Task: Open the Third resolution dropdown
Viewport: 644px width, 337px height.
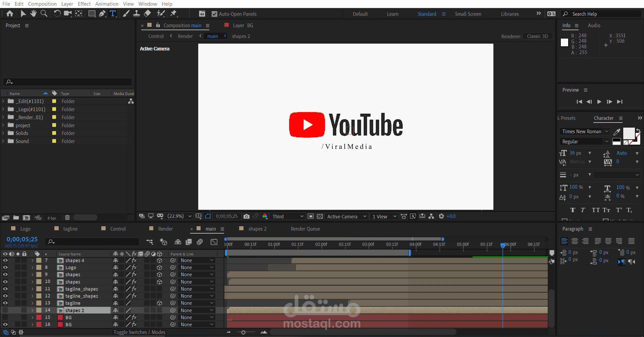Action: click(x=287, y=216)
